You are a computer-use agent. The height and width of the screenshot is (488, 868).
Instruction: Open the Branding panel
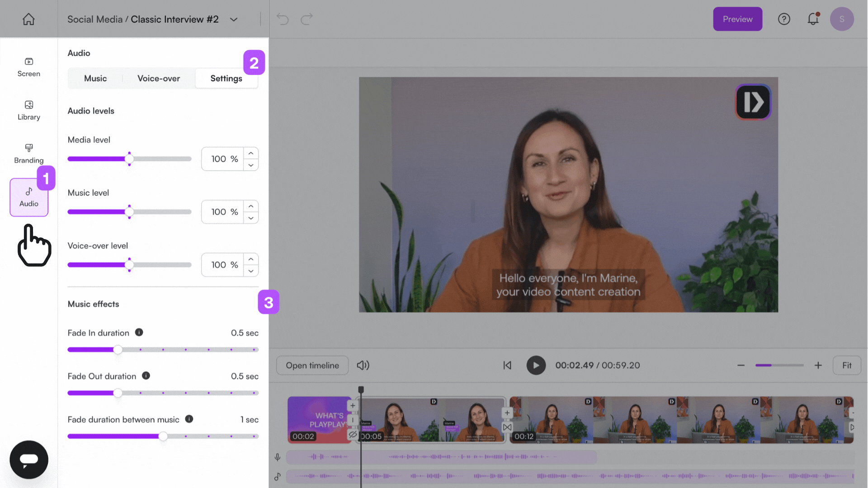(x=28, y=154)
